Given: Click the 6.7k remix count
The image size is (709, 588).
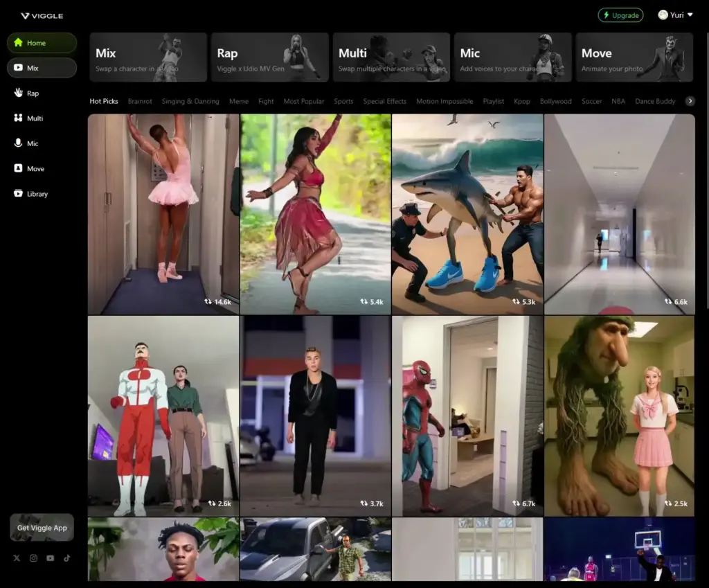Looking at the screenshot, I should [x=523, y=504].
